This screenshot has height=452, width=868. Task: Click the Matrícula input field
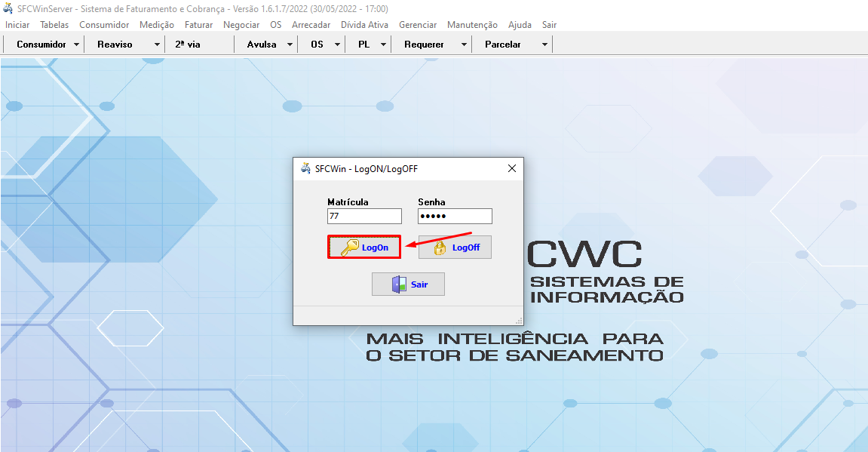tap(364, 216)
